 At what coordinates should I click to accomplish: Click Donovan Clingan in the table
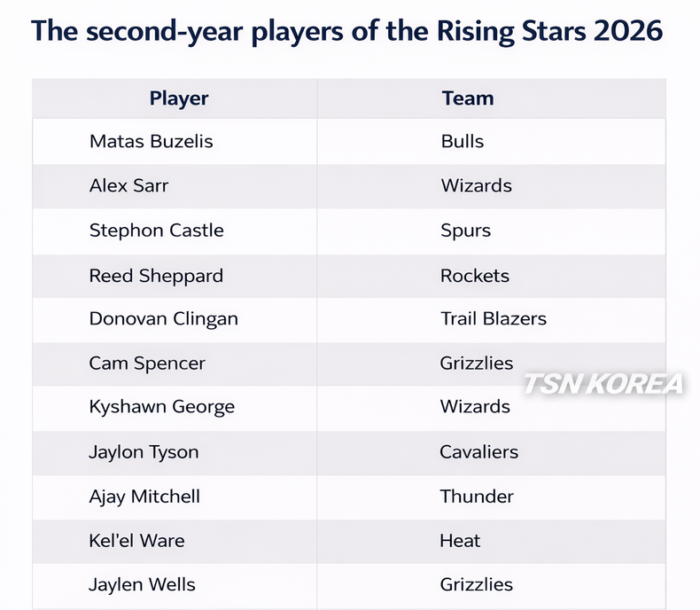(163, 319)
